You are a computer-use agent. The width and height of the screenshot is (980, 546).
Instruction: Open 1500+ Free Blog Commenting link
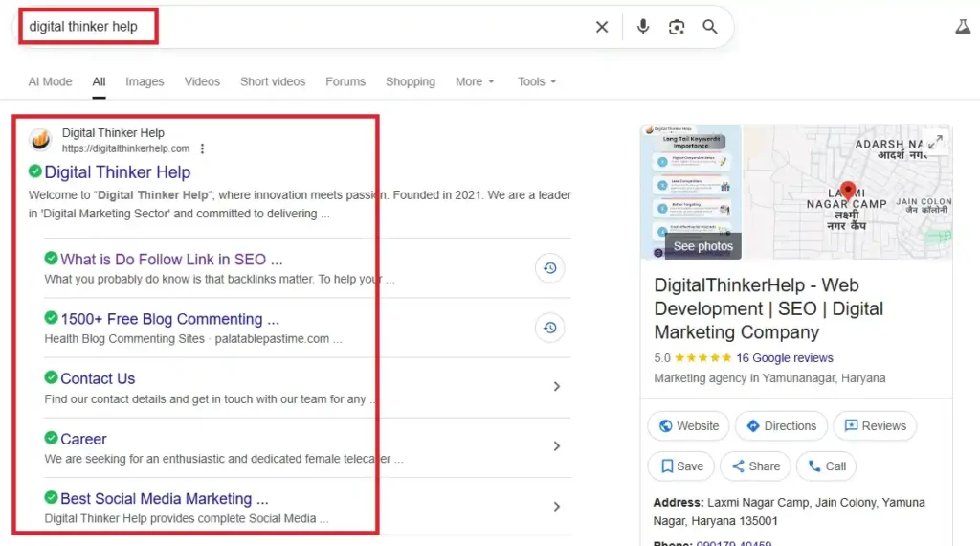click(x=170, y=319)
